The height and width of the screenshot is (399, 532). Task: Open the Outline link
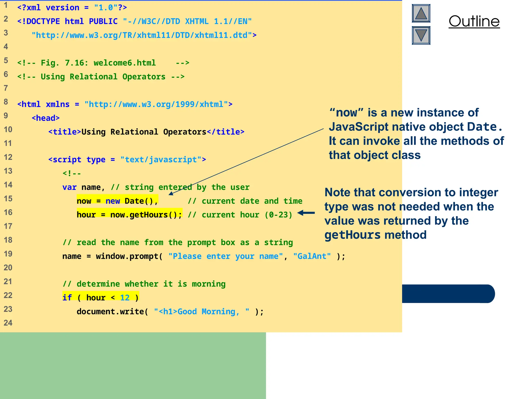tap(474, 21)
